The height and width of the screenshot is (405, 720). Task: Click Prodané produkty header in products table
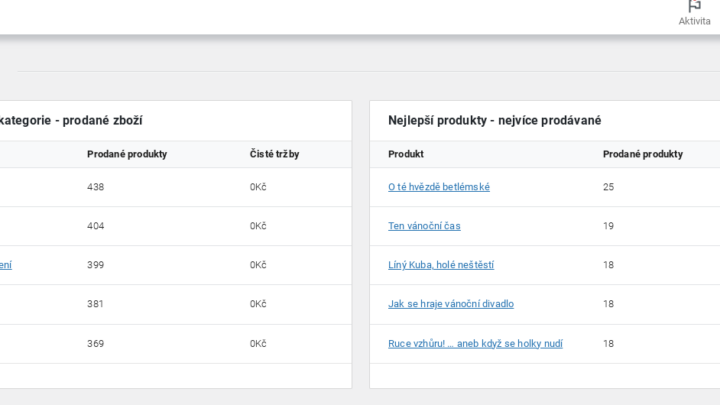coord(642,154)
